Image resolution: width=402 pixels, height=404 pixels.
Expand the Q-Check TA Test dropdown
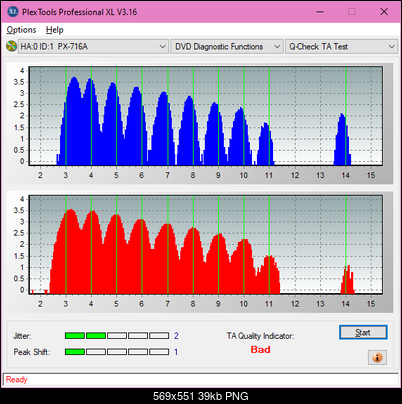click(x=342, y=46)
